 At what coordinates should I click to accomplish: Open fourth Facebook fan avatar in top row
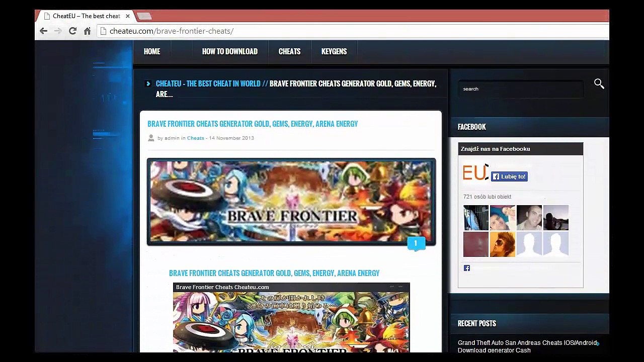tap(556, 218)
